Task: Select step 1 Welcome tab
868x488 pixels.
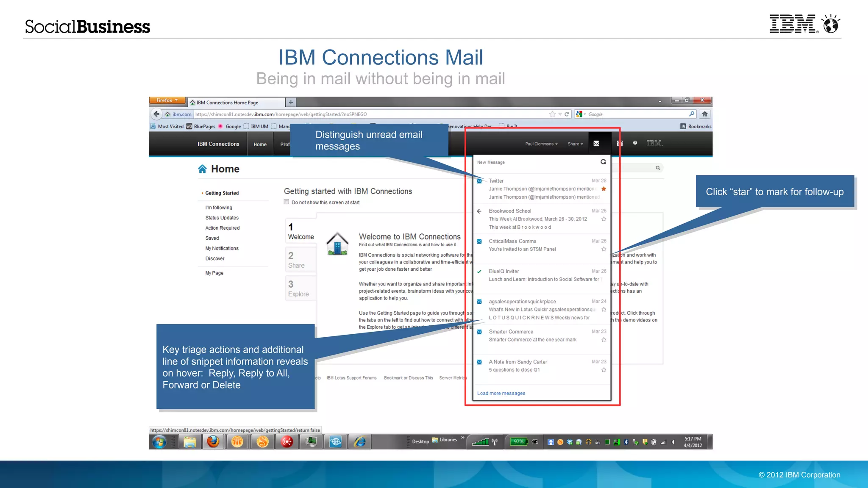Action: (x=301, y=231)
